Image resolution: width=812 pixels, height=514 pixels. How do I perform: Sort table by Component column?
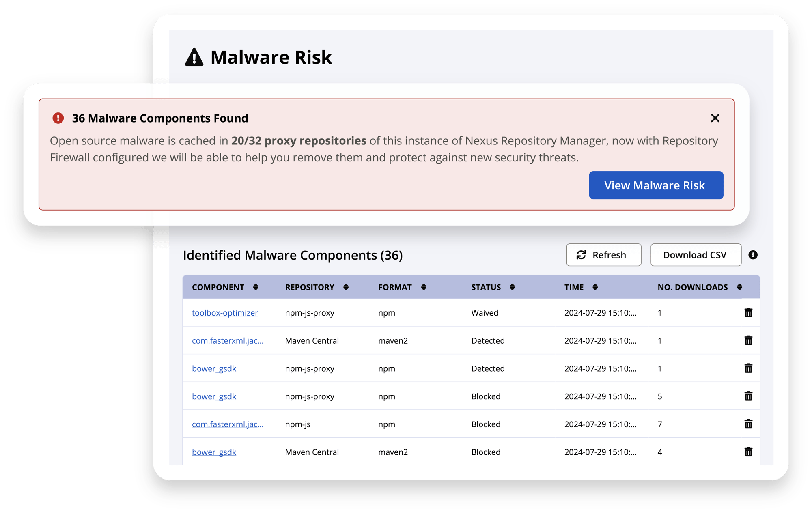coord(256,287)
